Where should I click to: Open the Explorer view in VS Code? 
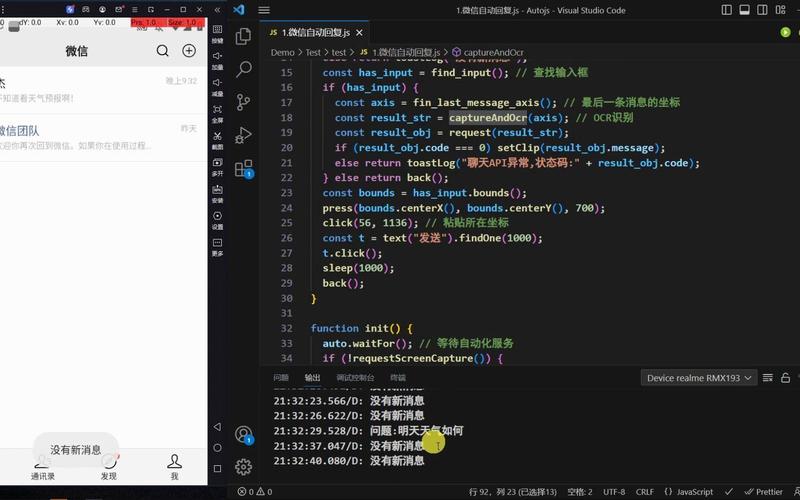(x=243, y=36)
